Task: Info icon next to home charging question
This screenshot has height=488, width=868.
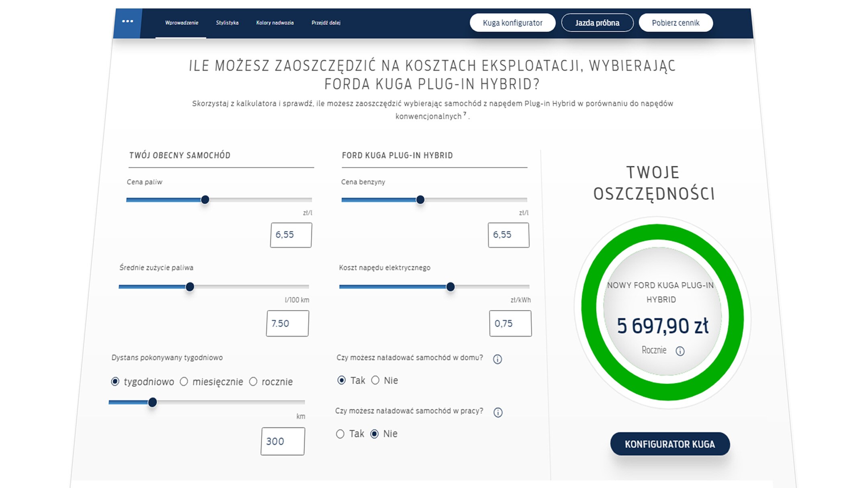Action: coord(497,359)
